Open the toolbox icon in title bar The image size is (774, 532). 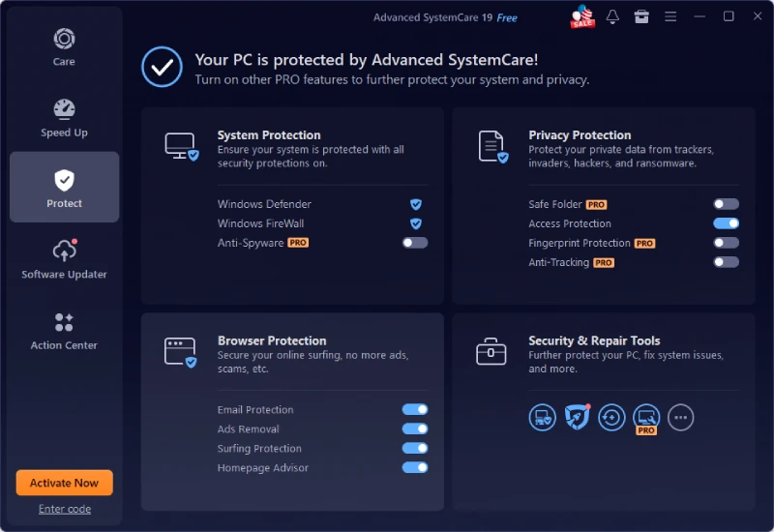[x=641, y=16]
